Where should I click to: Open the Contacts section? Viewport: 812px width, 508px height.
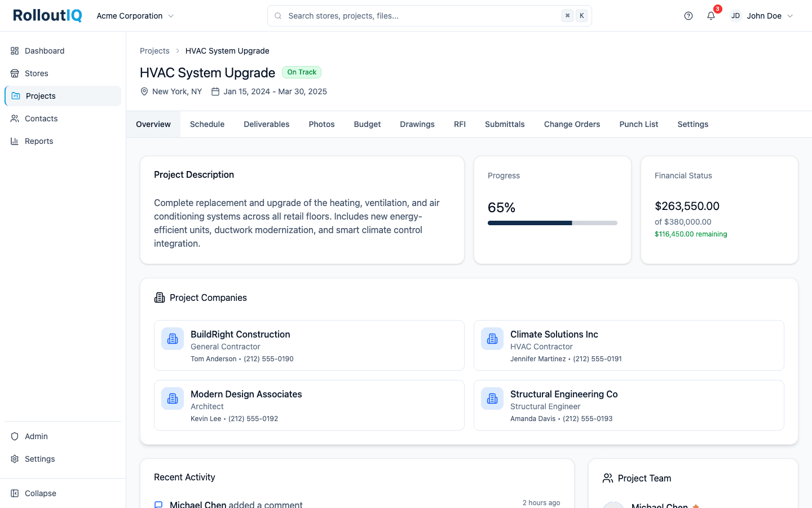coord(41,119)
